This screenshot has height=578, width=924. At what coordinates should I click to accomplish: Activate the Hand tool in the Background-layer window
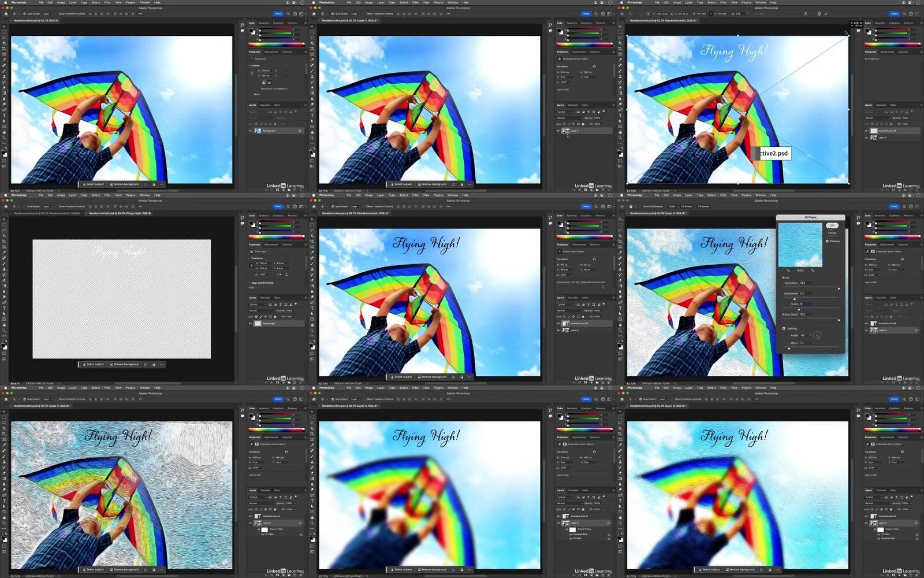pos(4,132)
